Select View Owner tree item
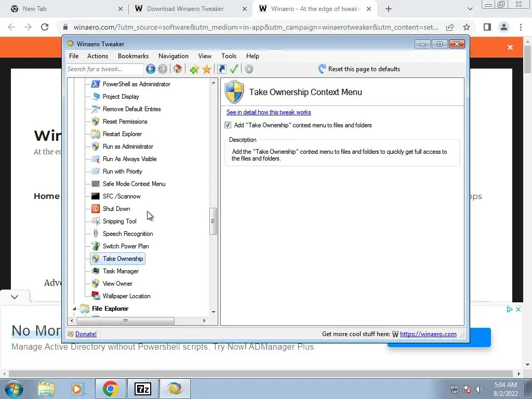 (x=117, y=284)
